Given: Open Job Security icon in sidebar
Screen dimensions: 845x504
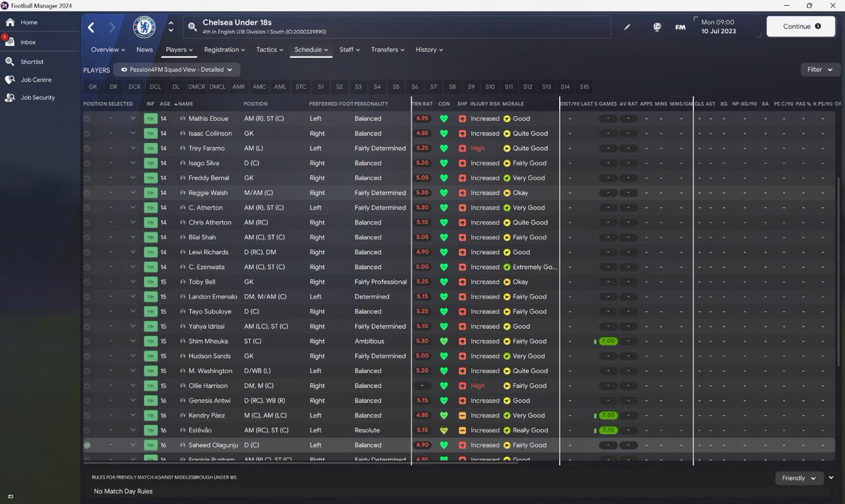Looking at the screenshot, I should tap(9, 98).
